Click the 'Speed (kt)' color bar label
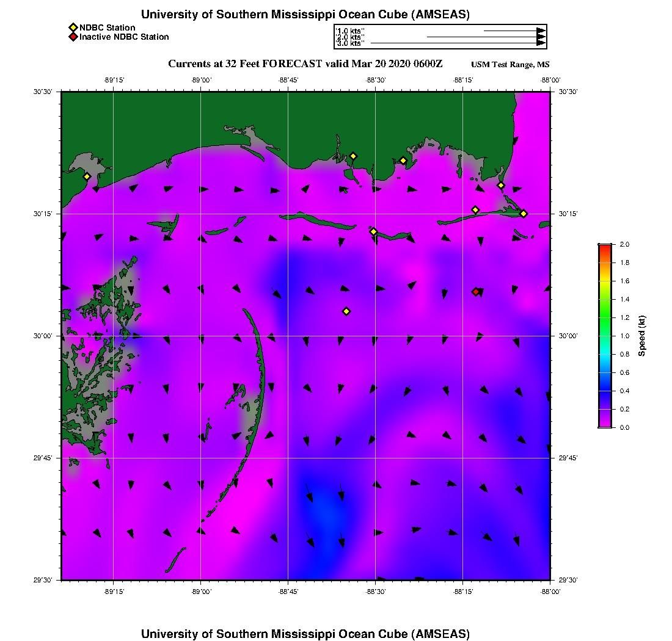This screenshot has height=641, width=672. pos(642,336)
